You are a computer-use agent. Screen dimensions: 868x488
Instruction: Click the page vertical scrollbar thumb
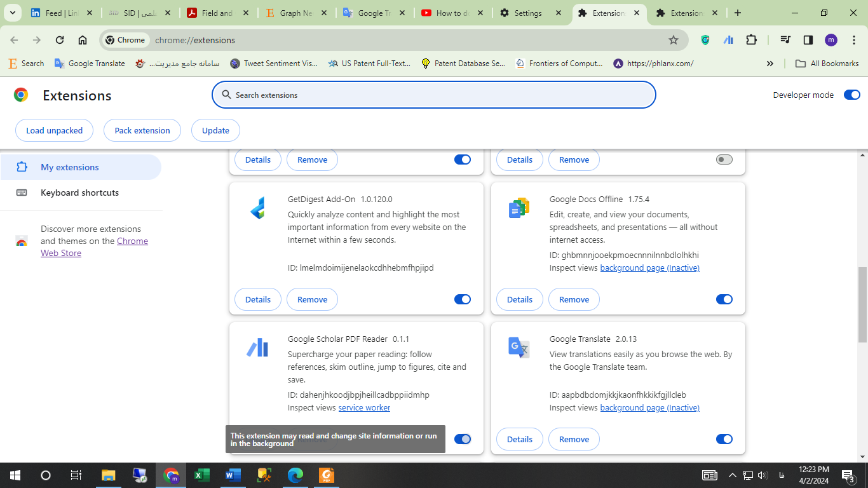[862, 304]
